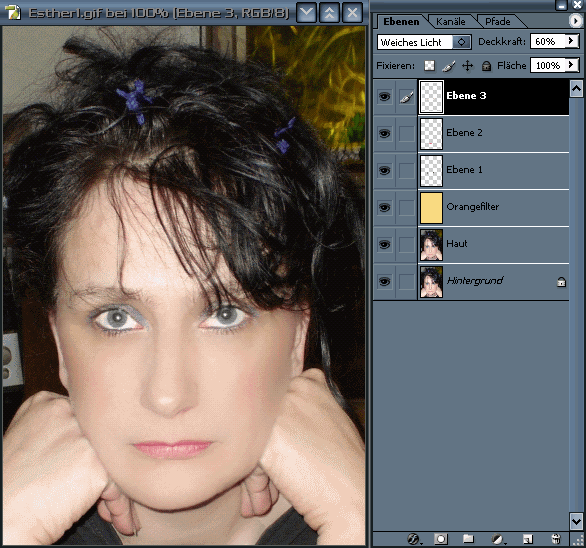
Task: Minimize the Esther1.gif document window
Action: (x=306, y=13)
